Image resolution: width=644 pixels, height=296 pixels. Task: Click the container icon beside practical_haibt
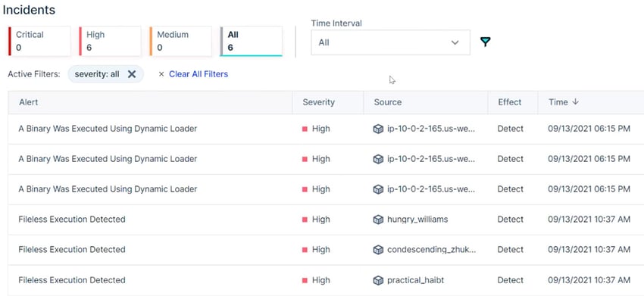[x=378, y=280]
